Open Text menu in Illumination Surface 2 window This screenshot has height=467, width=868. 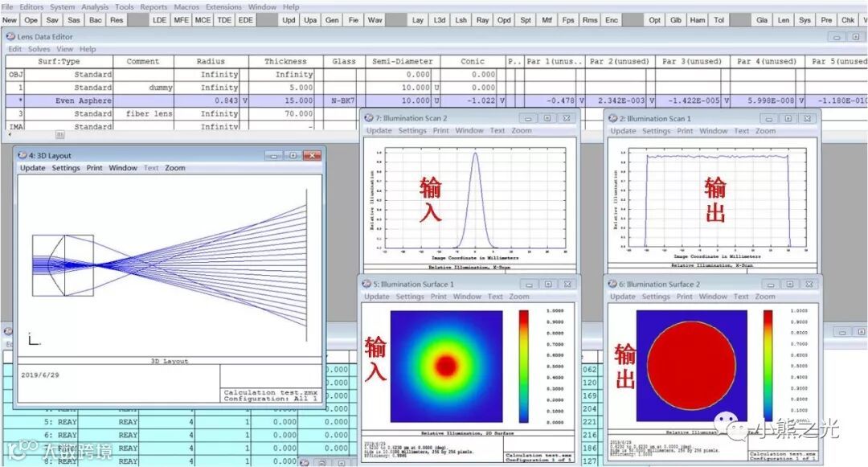tap(741, 297)
